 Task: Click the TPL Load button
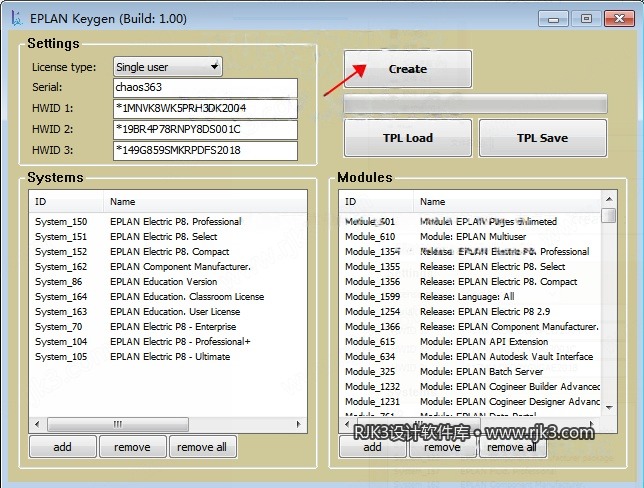pyautogui.click(x=408, y=138)
